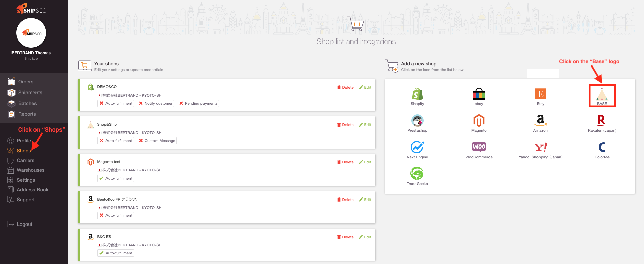Screen dimensions: 644x264
Task: Add a Prestashop shop via its icon
Action: tap(417, 121)
